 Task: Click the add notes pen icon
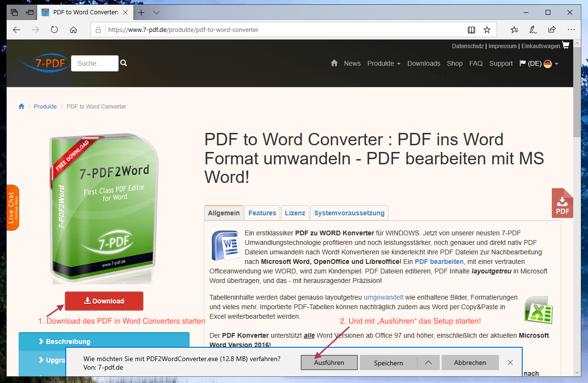[x=533, y=30]
